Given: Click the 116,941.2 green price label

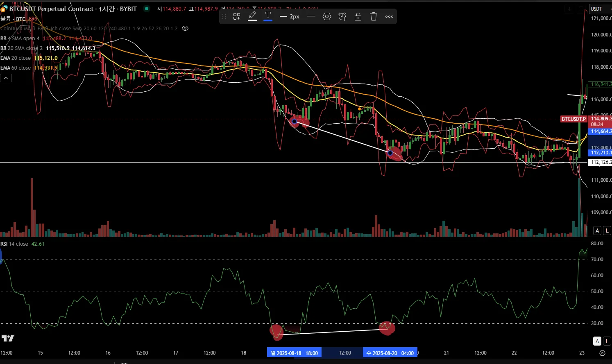Looking at the screenshot, I should (600, 84).
